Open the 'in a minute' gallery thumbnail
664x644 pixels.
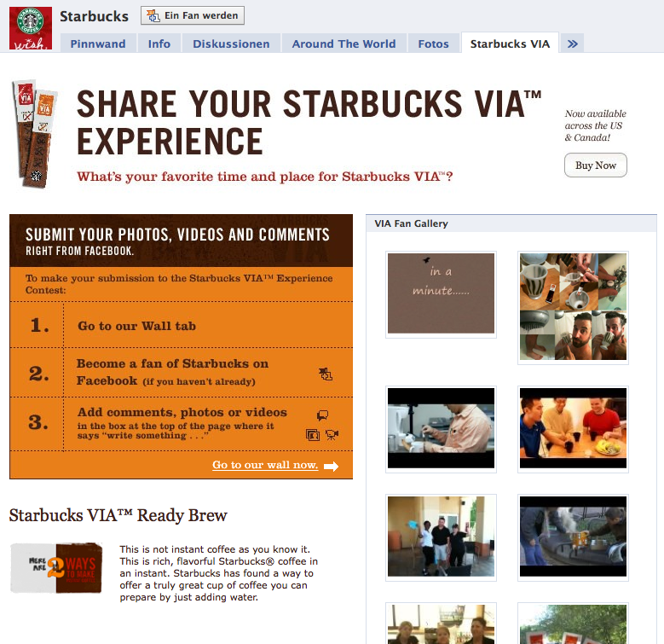point(441,293)
